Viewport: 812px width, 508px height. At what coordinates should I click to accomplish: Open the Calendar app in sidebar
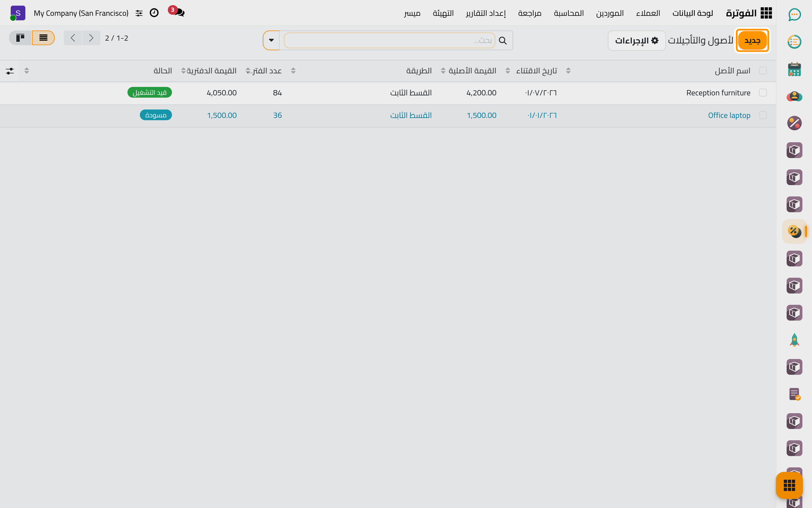click(x=794, y=69)
